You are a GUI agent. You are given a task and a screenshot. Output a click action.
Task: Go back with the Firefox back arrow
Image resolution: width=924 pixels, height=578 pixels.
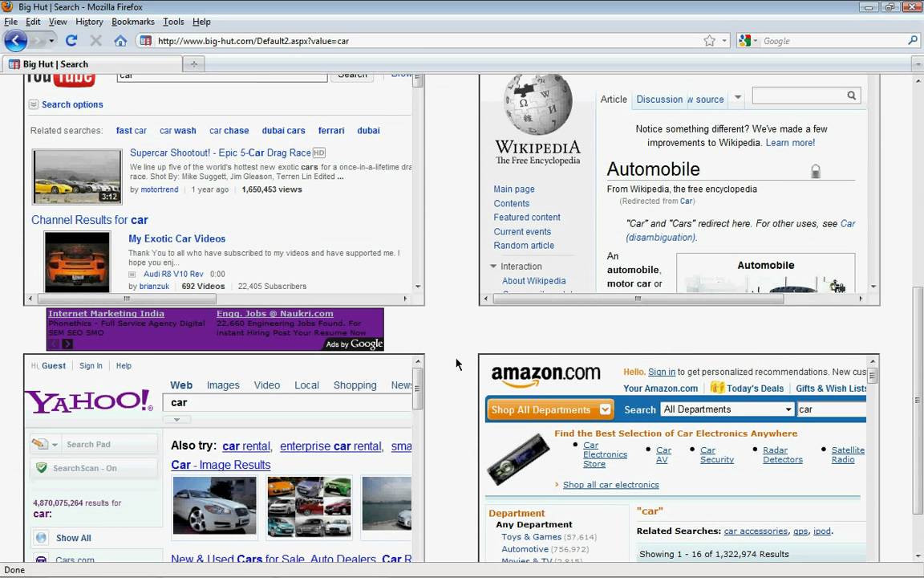15,41
